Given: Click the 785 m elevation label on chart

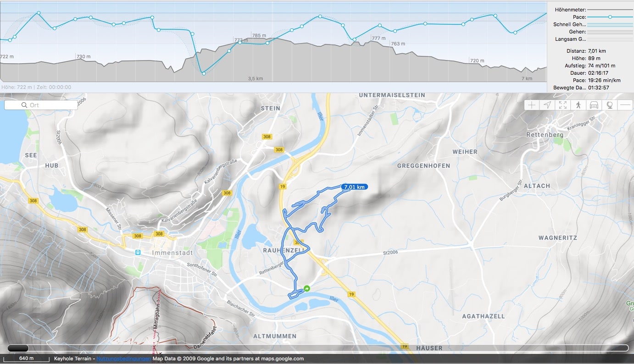Looking at the screenshot, I should tap(259, 36).
